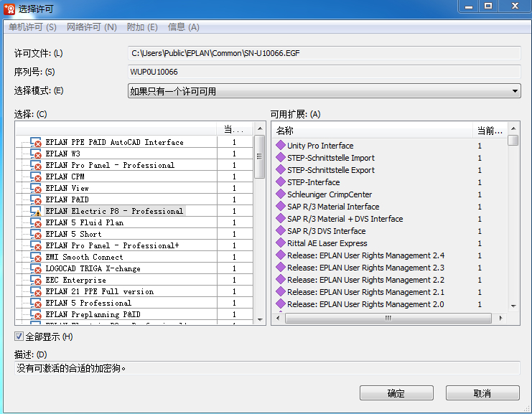This screenshot has width=532, height=414.
Task: Click diamond icon for Schleuniger CrimpCenter
Action: 281,194
